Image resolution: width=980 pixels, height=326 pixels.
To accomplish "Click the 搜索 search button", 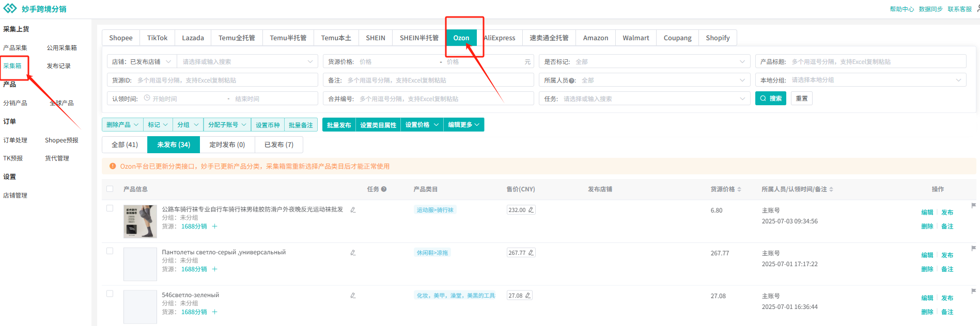I will coord(771,99).
